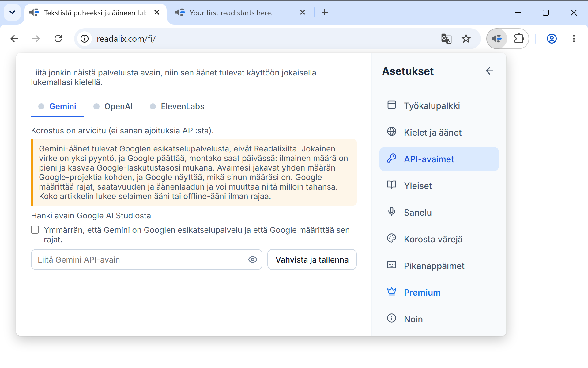
Task: Click the Liitä Gemini API-avain field
Action: pyautogui.click(x=146, y=259)
